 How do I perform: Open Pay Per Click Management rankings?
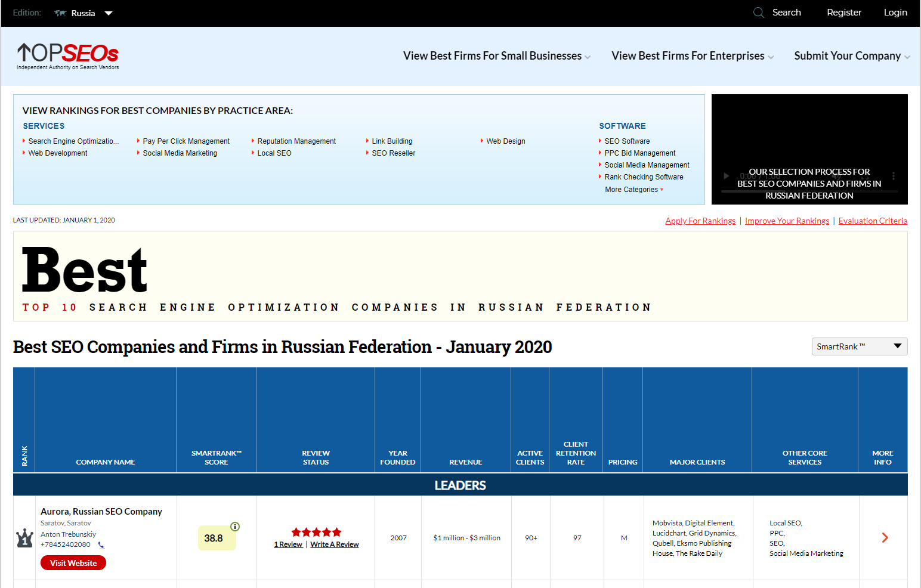click(x=186, y=141)
